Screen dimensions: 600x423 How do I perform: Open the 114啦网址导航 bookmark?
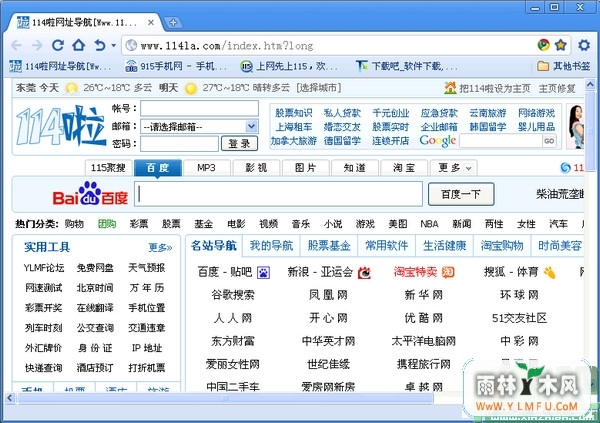click(60, 66)
